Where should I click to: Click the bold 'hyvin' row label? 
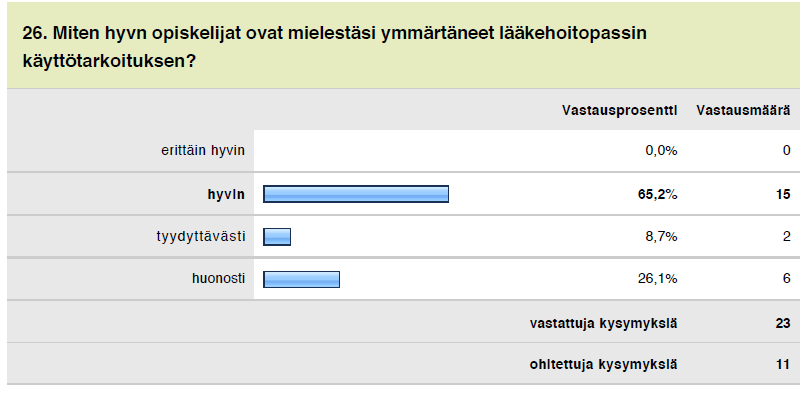click(226, 194)
